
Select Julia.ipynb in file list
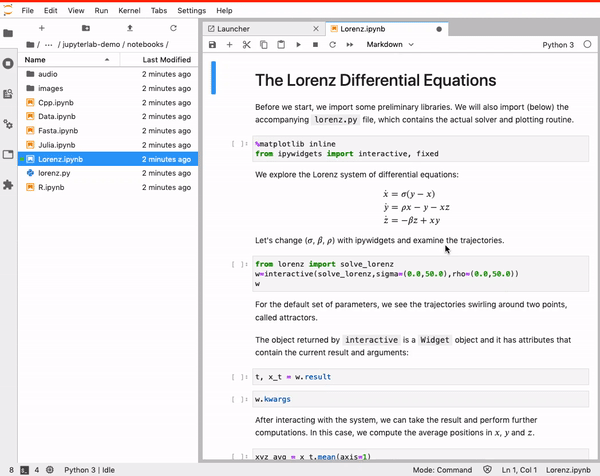[x=108, y=145]
